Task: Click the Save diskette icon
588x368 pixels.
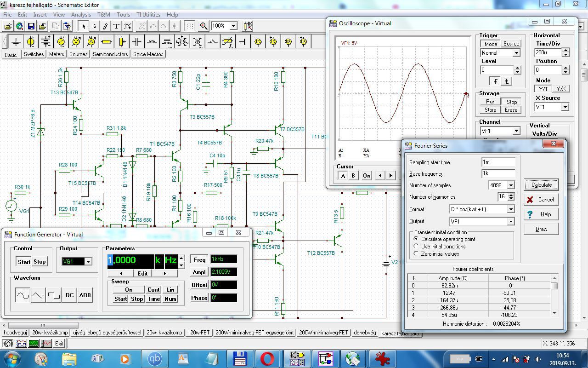Action: click(31, 26)
